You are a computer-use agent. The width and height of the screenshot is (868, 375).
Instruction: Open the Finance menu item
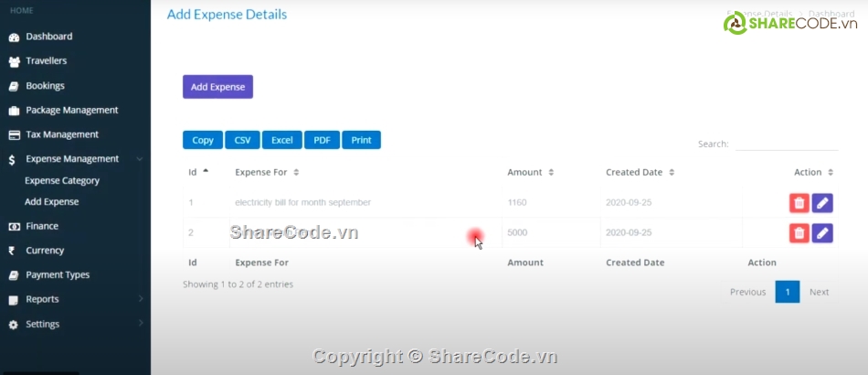coord(42,226)
